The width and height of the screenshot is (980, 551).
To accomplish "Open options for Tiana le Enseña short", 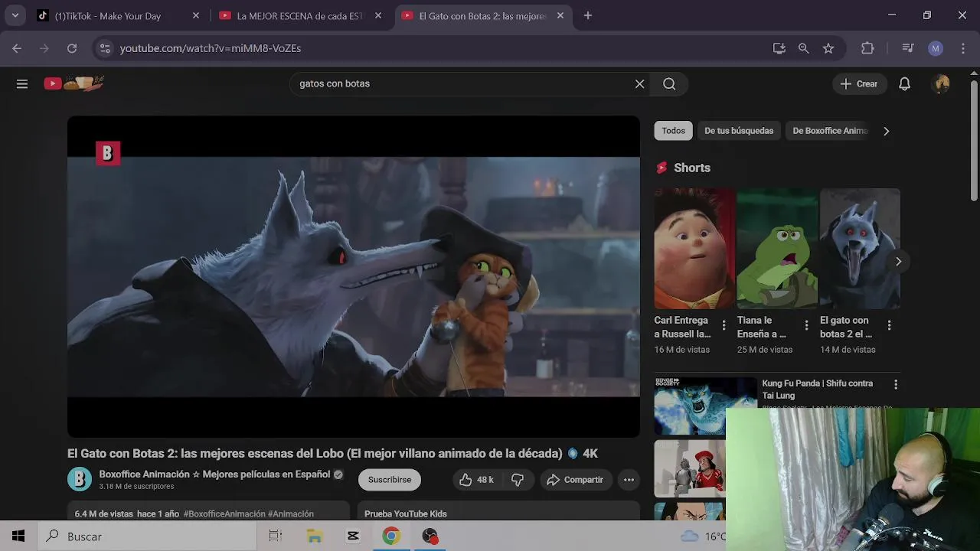I will point(806,325).
